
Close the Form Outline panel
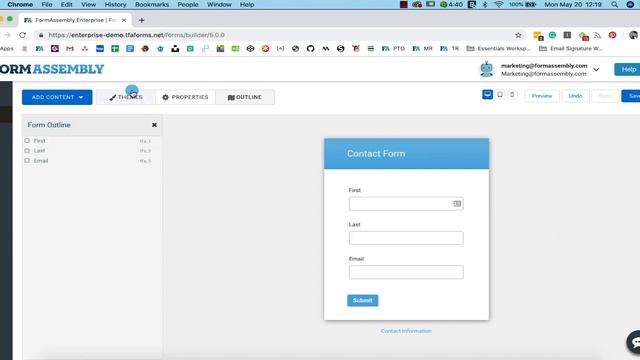[154, 125]
